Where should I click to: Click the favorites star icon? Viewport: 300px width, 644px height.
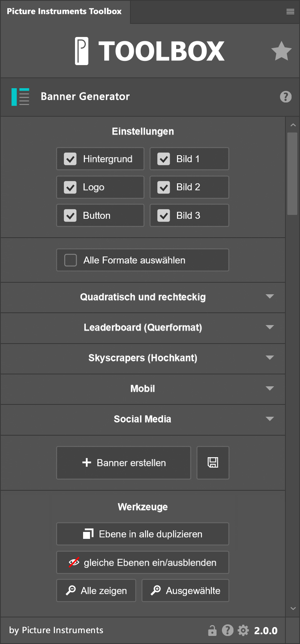click(x=281, y=51)
